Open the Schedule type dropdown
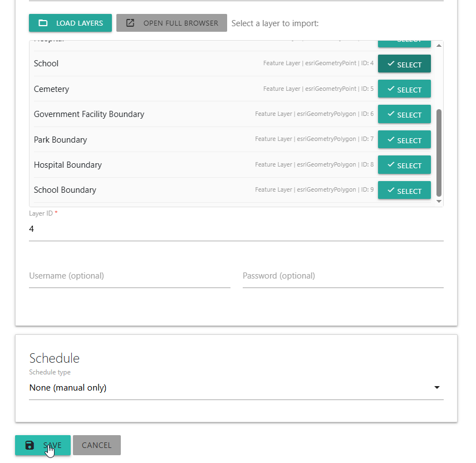The image size is (476, 463). 236,388
